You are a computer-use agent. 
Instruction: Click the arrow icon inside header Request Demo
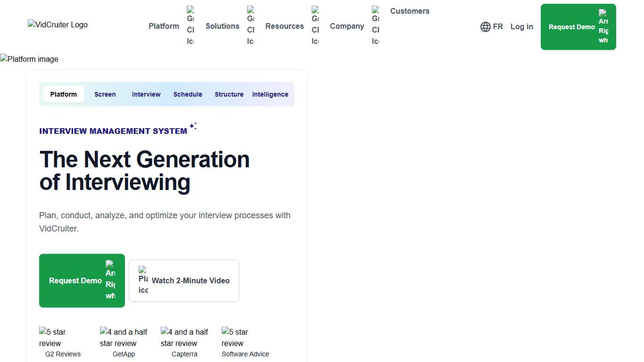[x=604, y=27]
